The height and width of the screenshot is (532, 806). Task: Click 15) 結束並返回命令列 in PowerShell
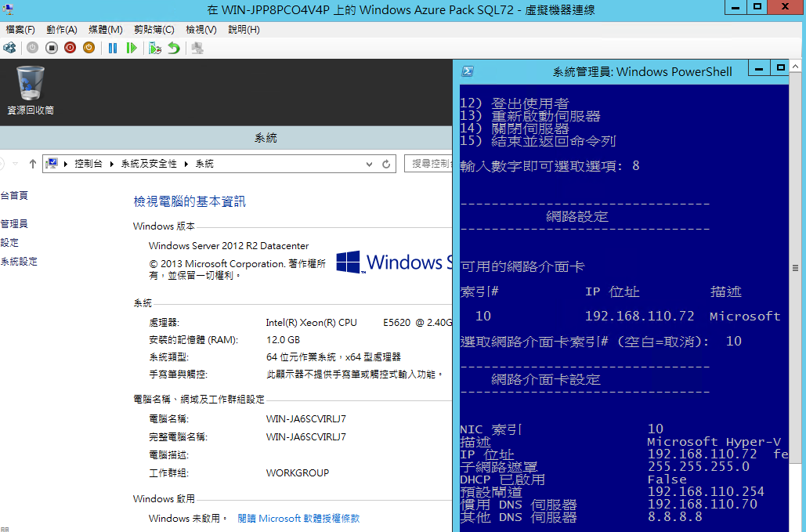pyautogui.click(x=537, y=141)
